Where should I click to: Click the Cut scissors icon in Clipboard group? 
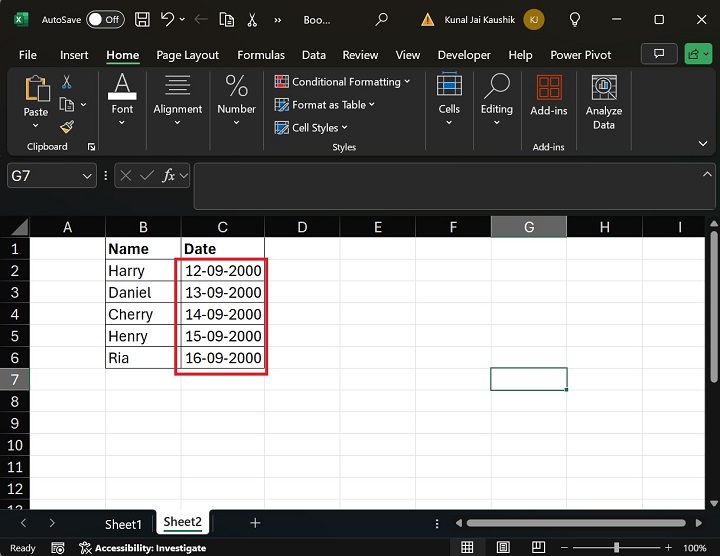[x=67, y=82]
